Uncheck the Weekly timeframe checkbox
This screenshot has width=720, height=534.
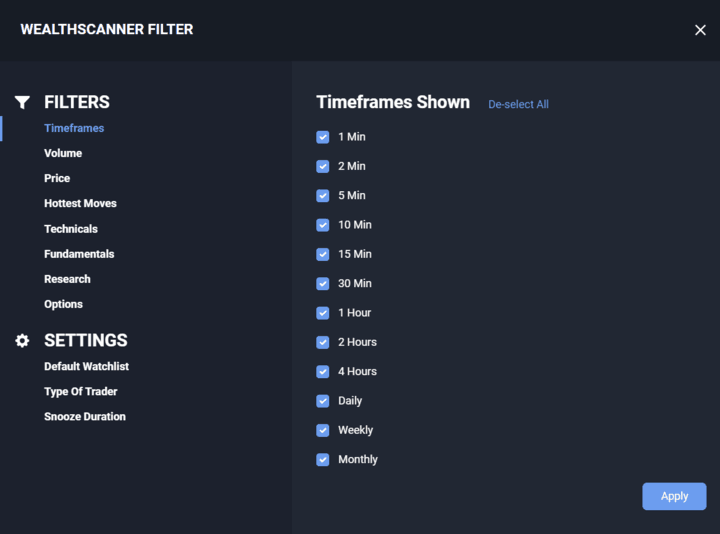point(323,430)
